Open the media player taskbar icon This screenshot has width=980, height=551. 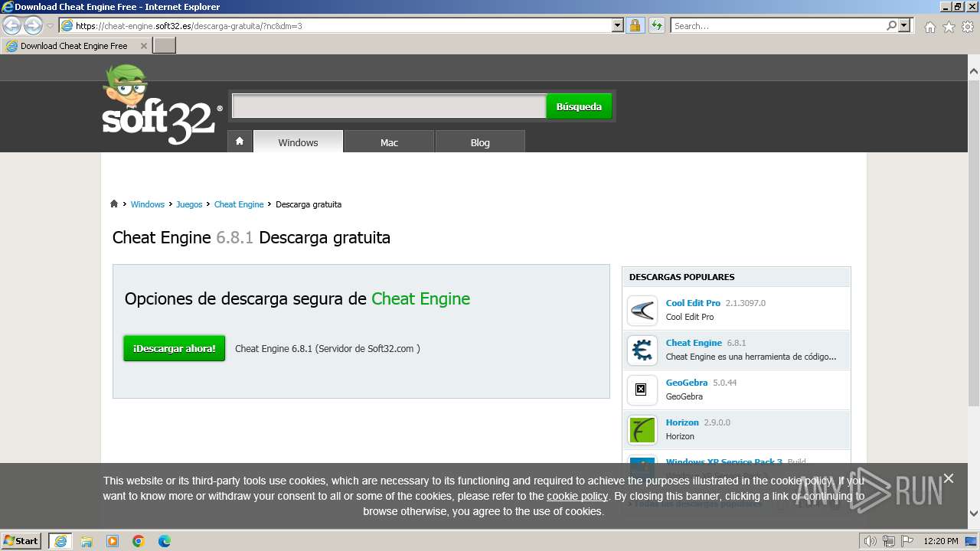[x=113, y=541]
